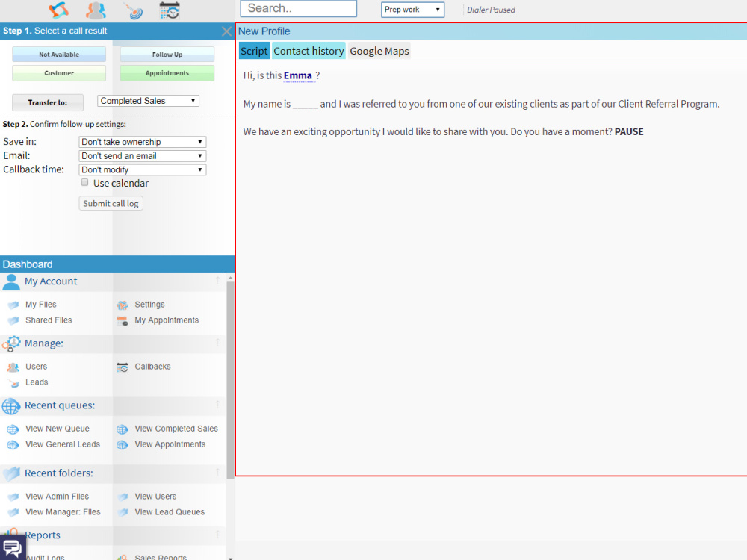Click the Shared Files folder icon
Image resolution: width=747 pixels, height=560 pixels.
(x=13, y=320)
